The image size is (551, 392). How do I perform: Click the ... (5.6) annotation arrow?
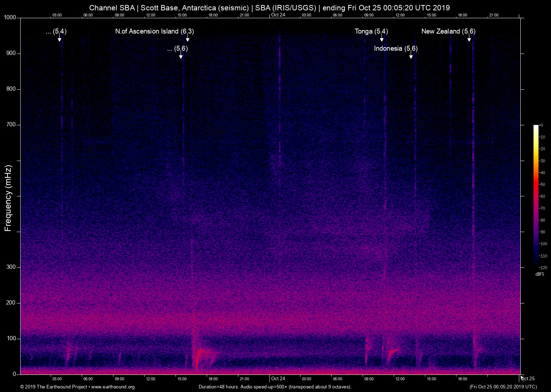pyautogui.click(x=181, y=56)
